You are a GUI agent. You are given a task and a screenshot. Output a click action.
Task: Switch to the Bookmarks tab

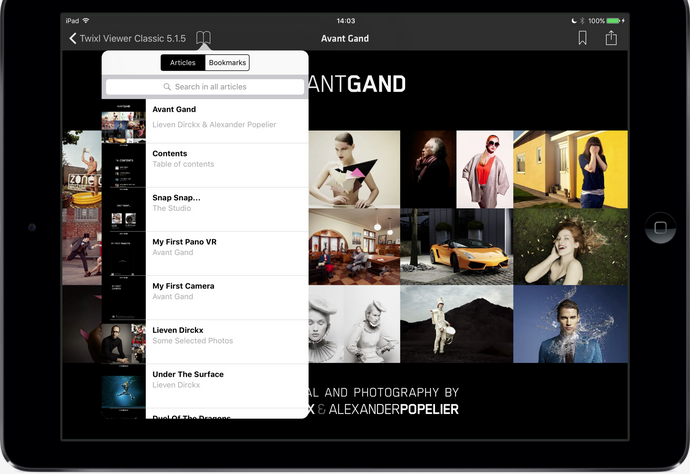point(227,62)
